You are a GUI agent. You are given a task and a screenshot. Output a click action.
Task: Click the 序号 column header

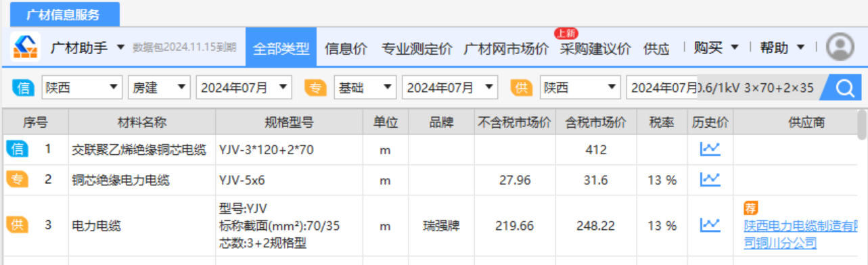point(35,122)
